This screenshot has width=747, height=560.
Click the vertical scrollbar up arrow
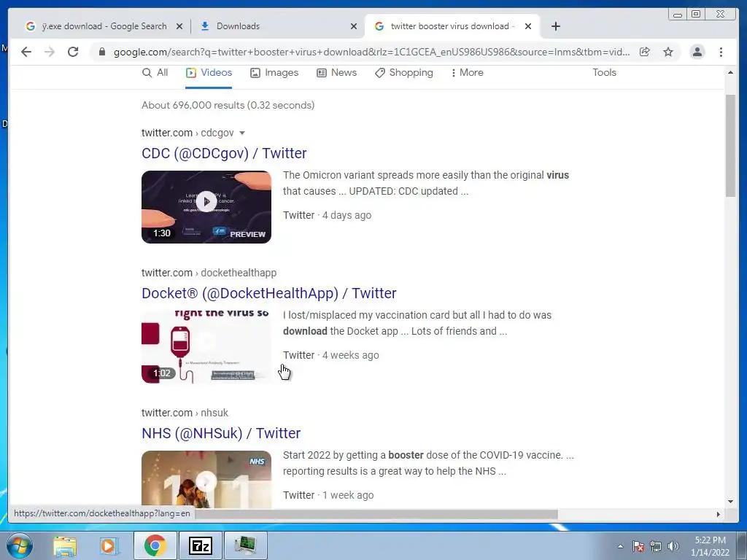click(730, 73)
